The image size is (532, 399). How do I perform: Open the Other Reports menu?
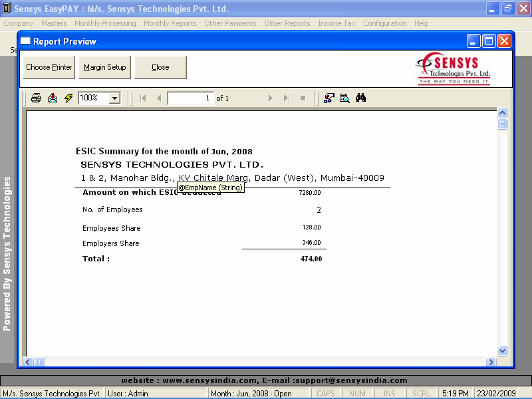click(x=287, y=23)
